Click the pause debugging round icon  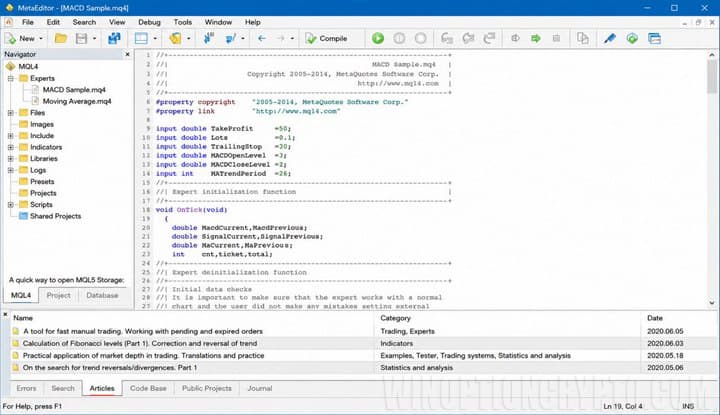[399, 39]
